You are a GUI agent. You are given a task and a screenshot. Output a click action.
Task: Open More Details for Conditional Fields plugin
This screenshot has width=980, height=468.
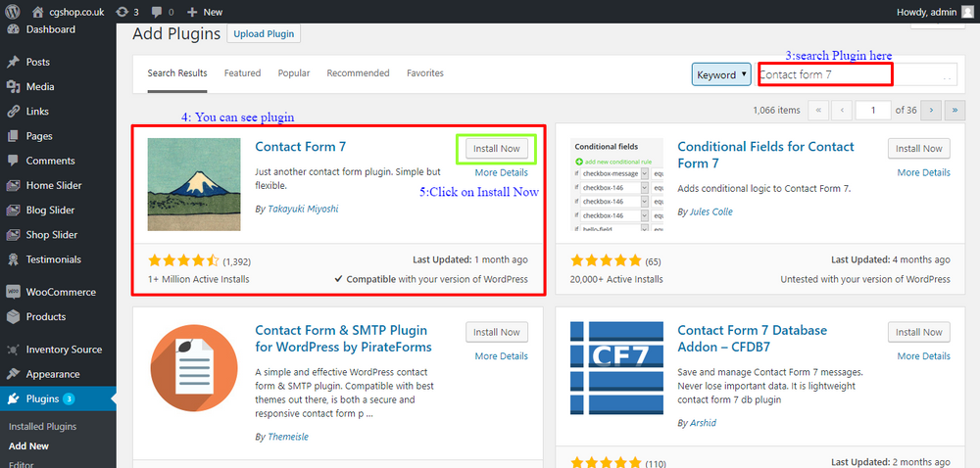pyautogui.click(x=924, y=172)
